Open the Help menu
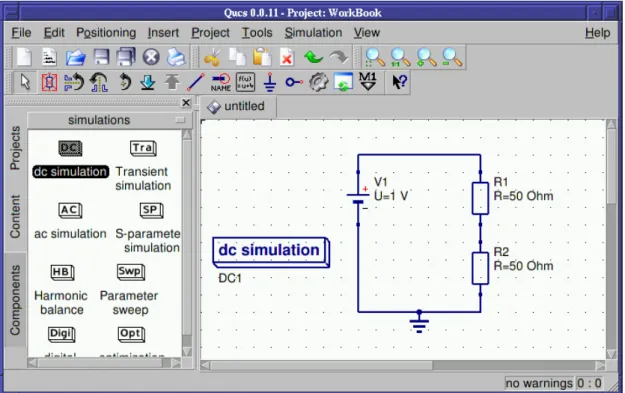 (x=597, y=33)
